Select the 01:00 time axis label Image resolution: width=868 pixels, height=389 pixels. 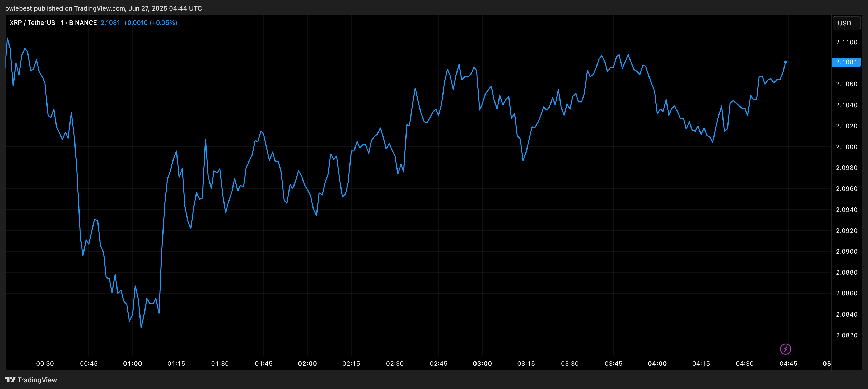(x=132, y=363)
